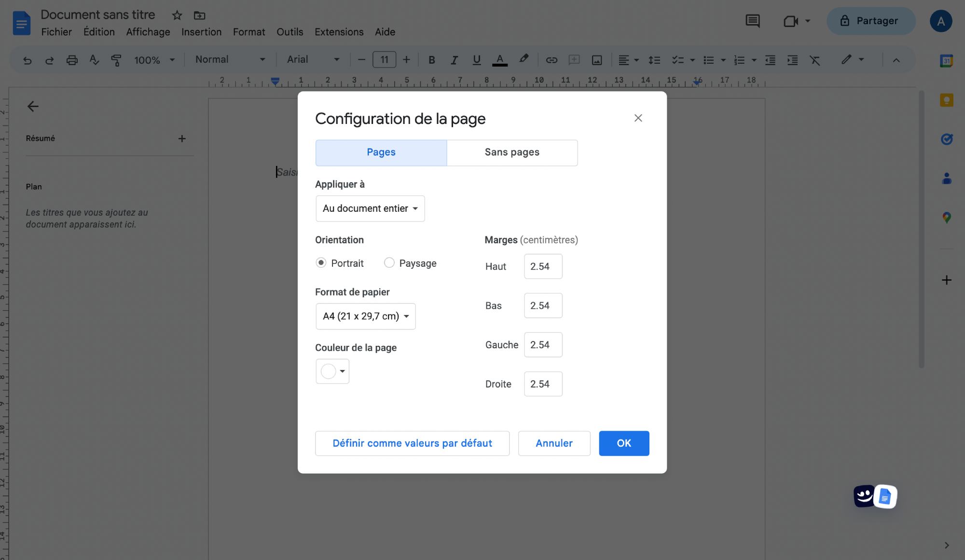
Task: Open the Format menu
Action: point(249,32)
